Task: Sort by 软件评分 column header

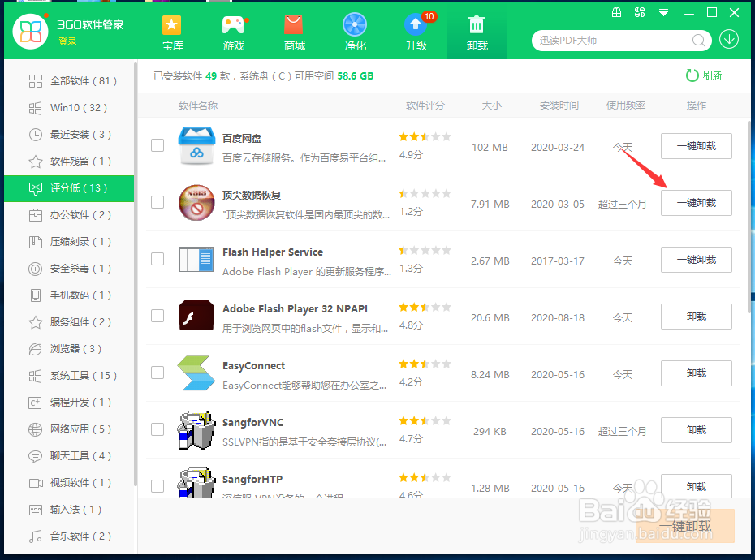Action: tap(425, 106)
